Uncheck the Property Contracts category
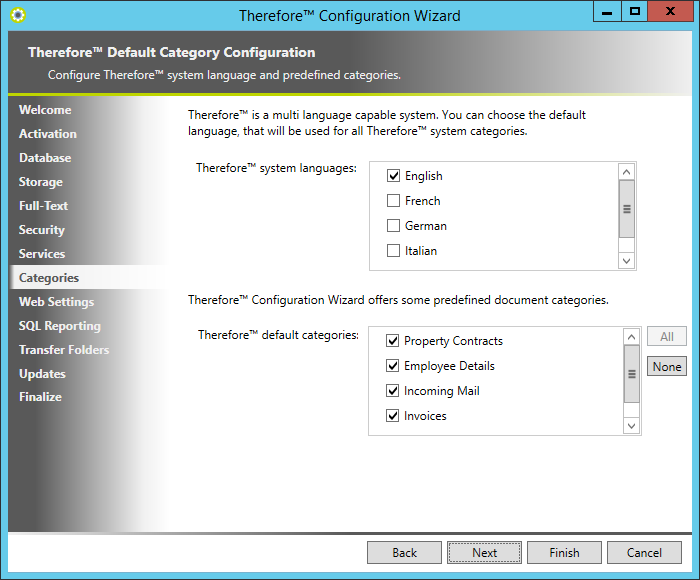700x580 pixels. pos(392,341)
